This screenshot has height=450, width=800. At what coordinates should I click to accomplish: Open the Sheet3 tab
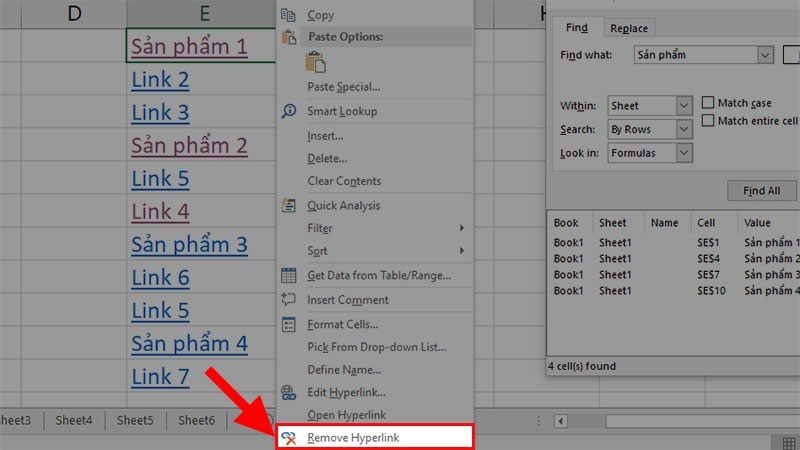pyautogui.click(x=16, y=420)
